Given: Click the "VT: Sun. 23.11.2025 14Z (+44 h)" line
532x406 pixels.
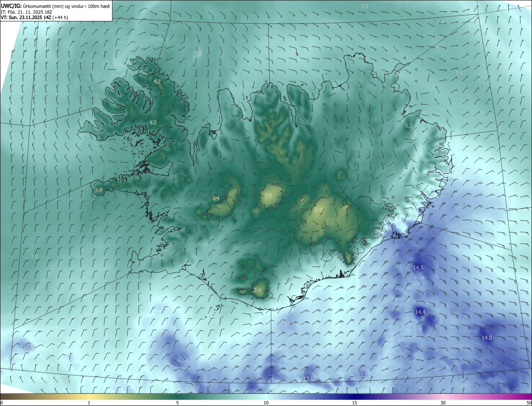Looking at the screenshot, I should 34,18.
